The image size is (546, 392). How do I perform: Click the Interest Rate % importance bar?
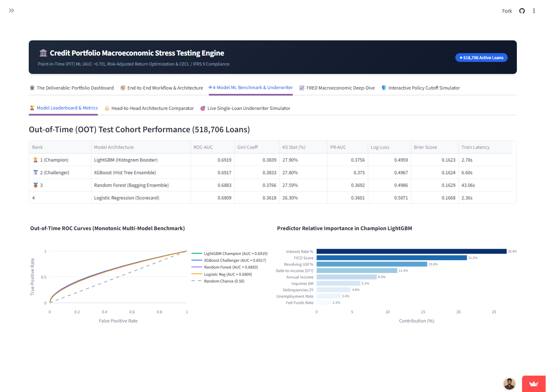click(411, 251)
